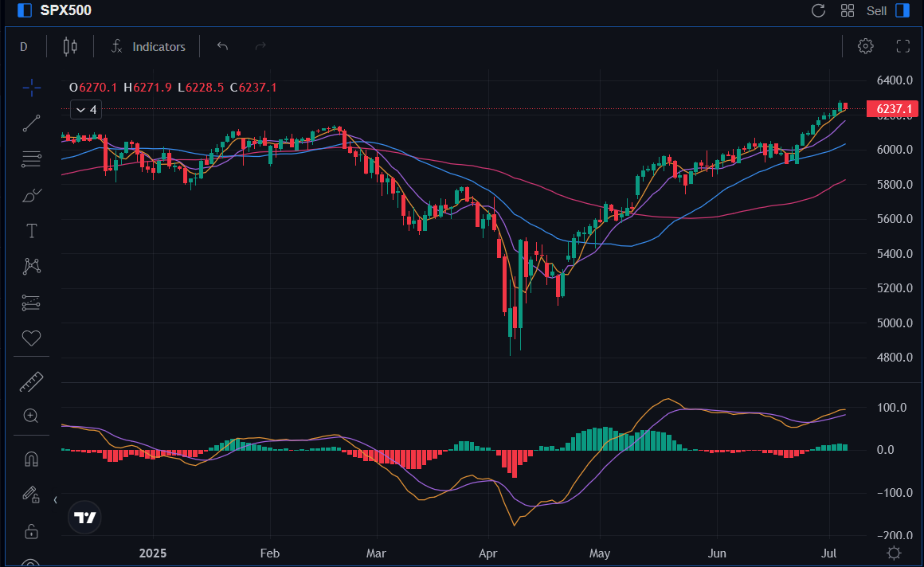Click the 2025 label on time axis

point(153,553)
